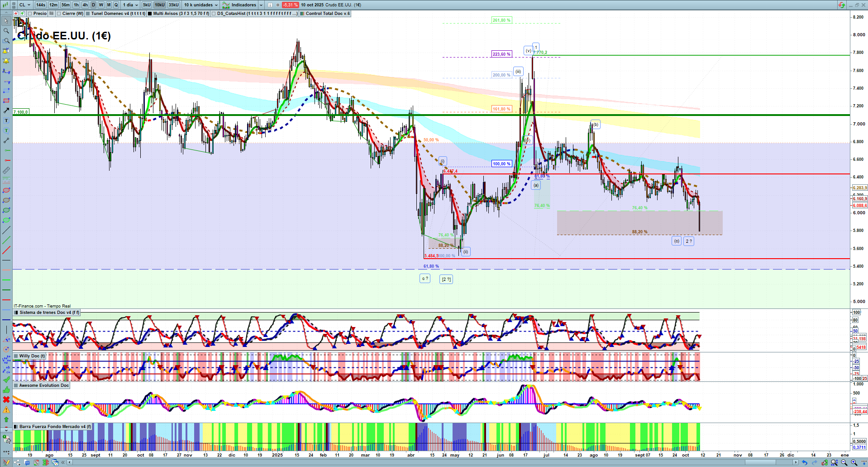868x467 pixels.
Task: Pick the alert bell tool
Action: pos(6,61)
